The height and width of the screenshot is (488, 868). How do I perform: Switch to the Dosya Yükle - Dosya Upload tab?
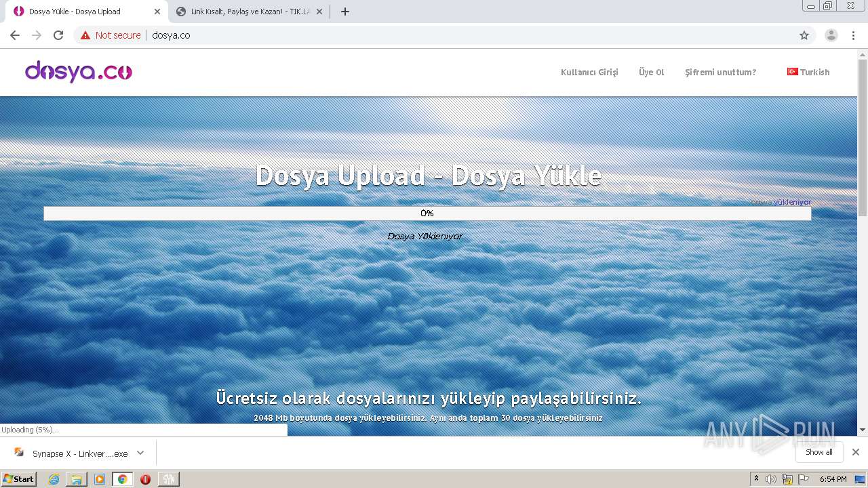pos(85,12)
